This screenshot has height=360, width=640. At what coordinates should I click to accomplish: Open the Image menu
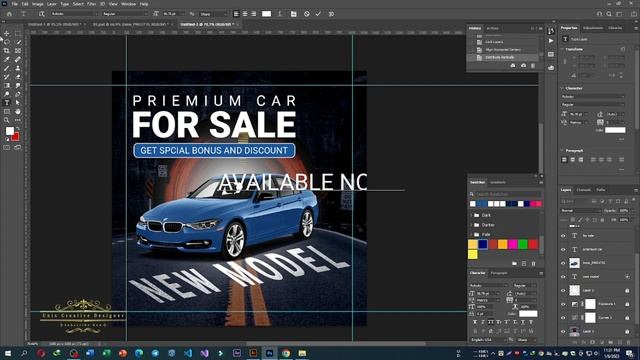[38, 4]
